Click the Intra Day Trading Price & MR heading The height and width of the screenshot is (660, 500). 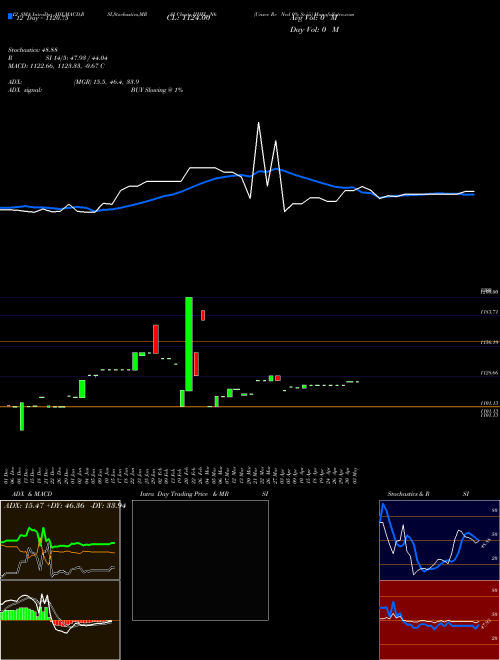(184, 494)
